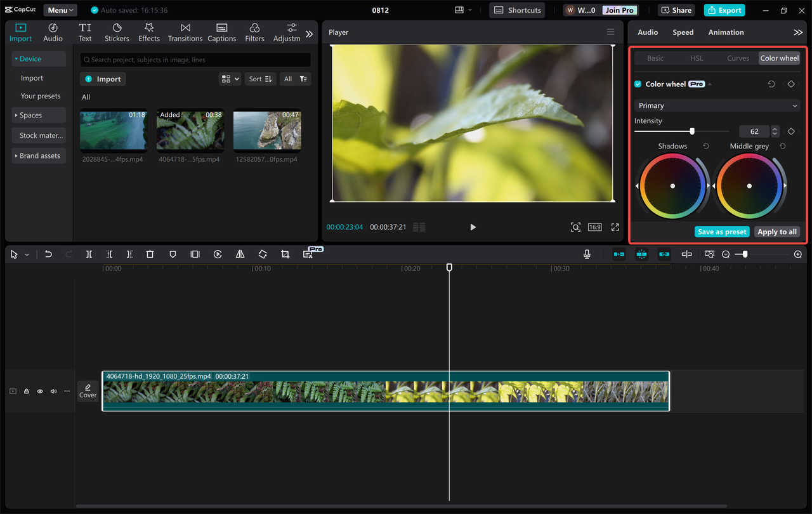The height and width of the screenshot is (514, 812).
Task: Click the Save as preset button
Action: point(722,232)
